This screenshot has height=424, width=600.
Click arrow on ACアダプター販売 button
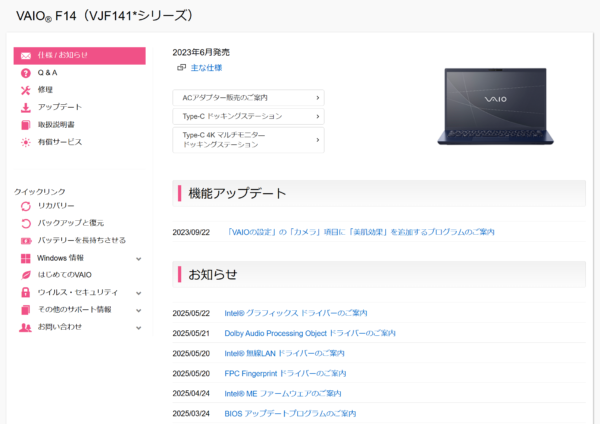click(x=318, y=98)
